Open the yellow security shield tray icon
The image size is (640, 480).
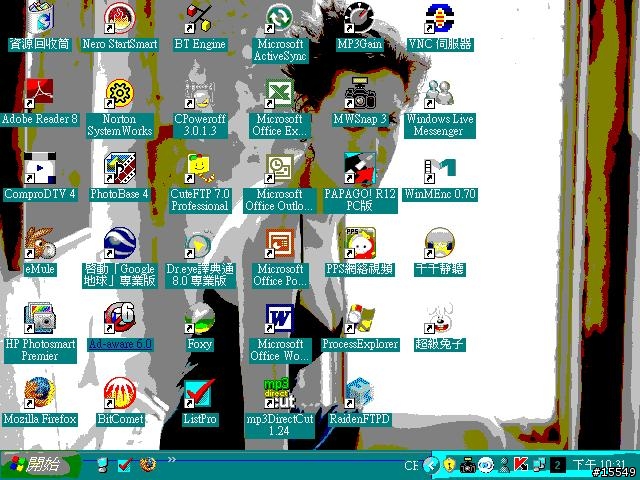coord(449,465)
